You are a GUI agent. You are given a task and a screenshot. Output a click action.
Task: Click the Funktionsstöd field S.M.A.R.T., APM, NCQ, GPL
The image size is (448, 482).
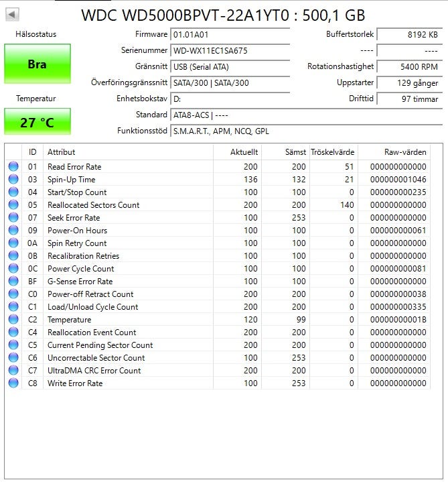tap(306, 131)
